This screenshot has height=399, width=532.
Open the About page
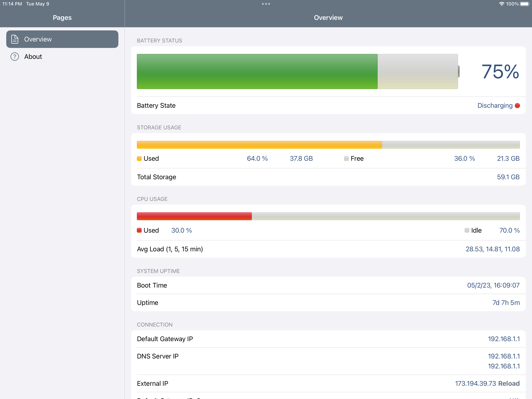(33, 56)
